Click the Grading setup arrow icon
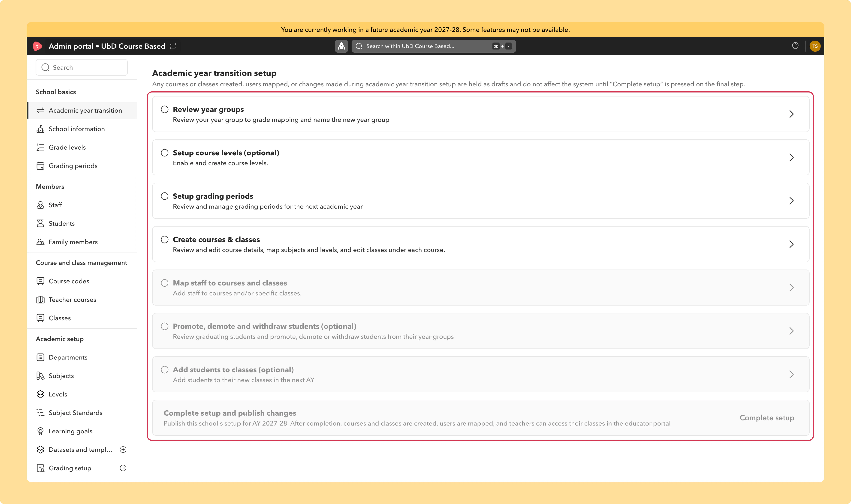 click(x=123, y=468)
